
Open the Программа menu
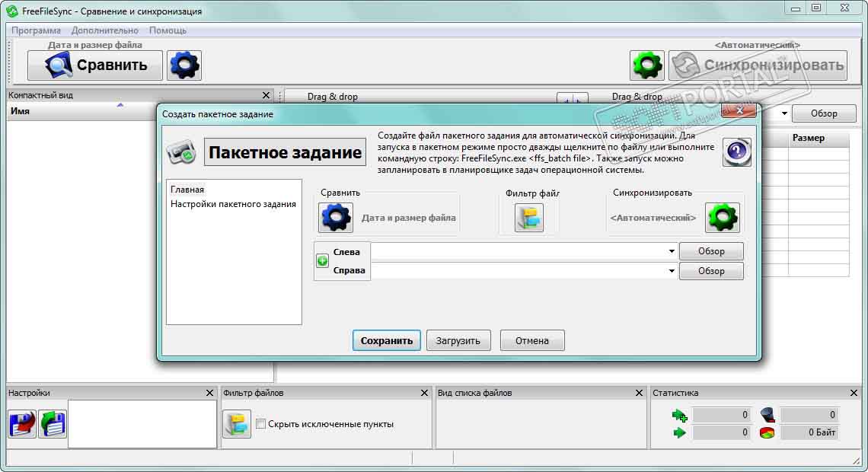pyautogui.click(x=36, y=30)
